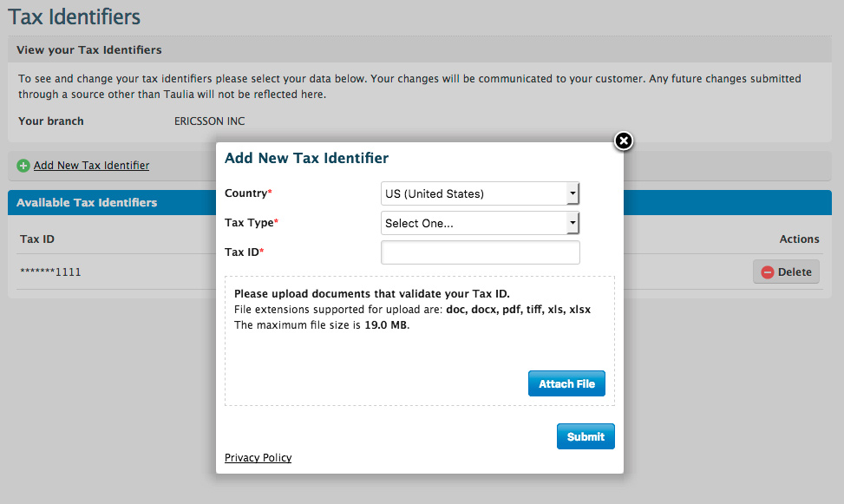Click the Attach File button
The width and height of the screenshot is (844, 504).
(566, 383)
